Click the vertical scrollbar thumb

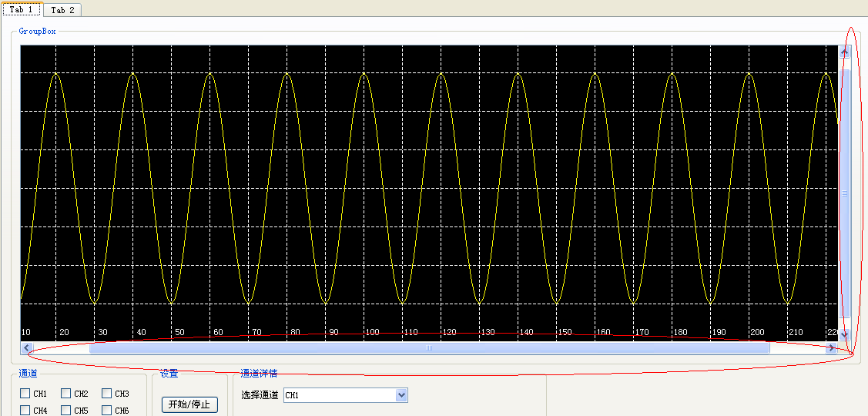coord(844,193)
